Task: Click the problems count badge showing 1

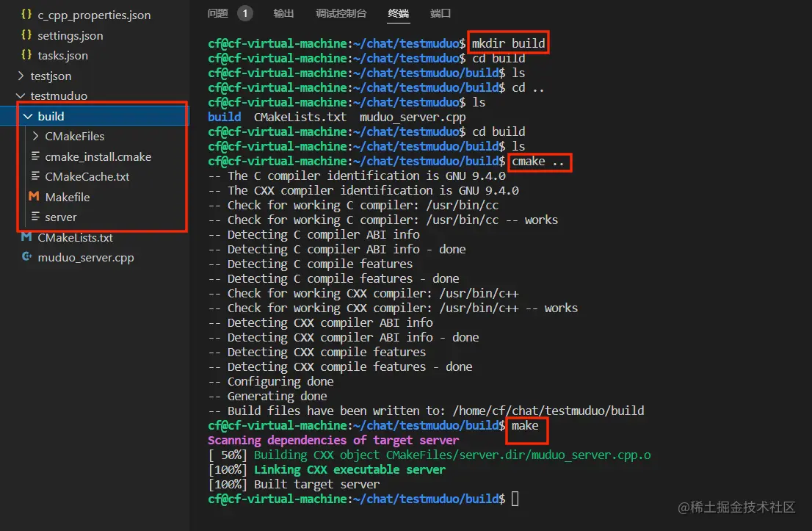Action: click(245, 13)
